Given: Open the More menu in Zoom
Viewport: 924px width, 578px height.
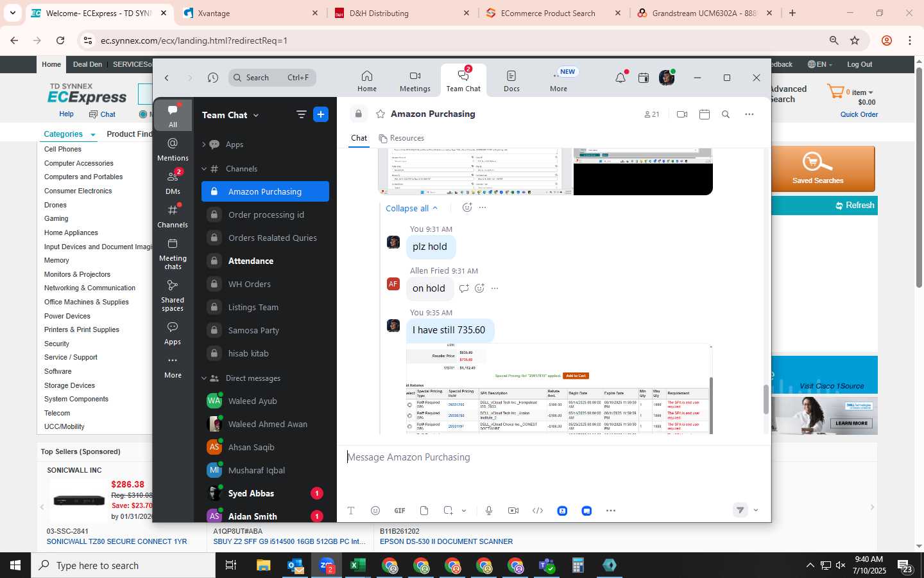Looking at the screenshot, I should tap(558, 81).
